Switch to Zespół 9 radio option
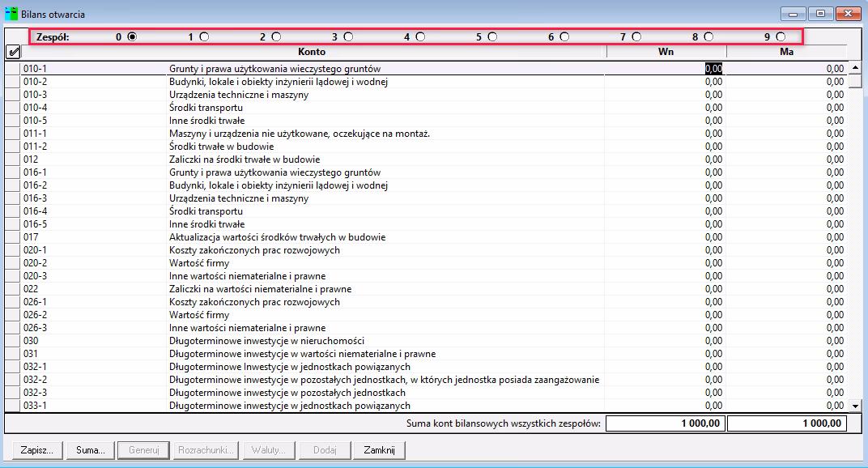Image resolution: width=868 pixels, height=468 pixels. click(781, 36)
